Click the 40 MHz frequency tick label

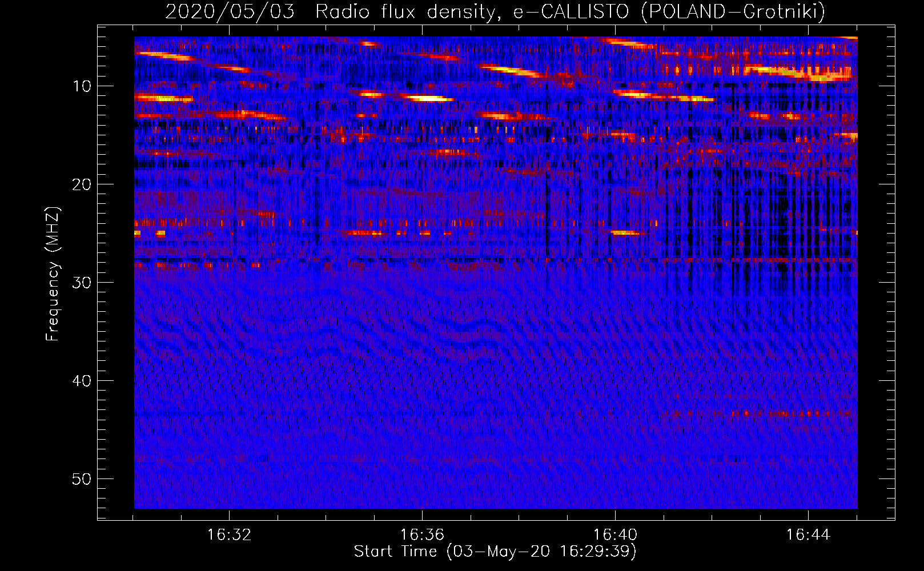82,381
